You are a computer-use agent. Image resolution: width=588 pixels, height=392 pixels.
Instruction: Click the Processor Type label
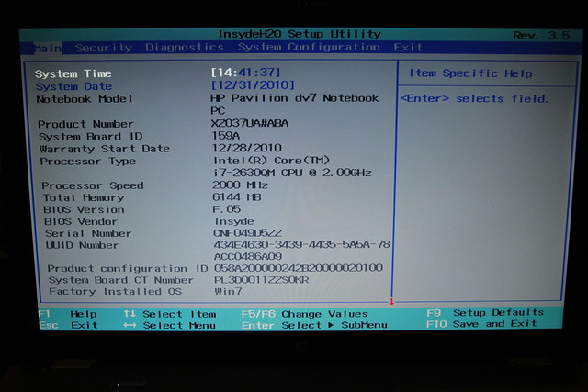[x=88, y=162]
